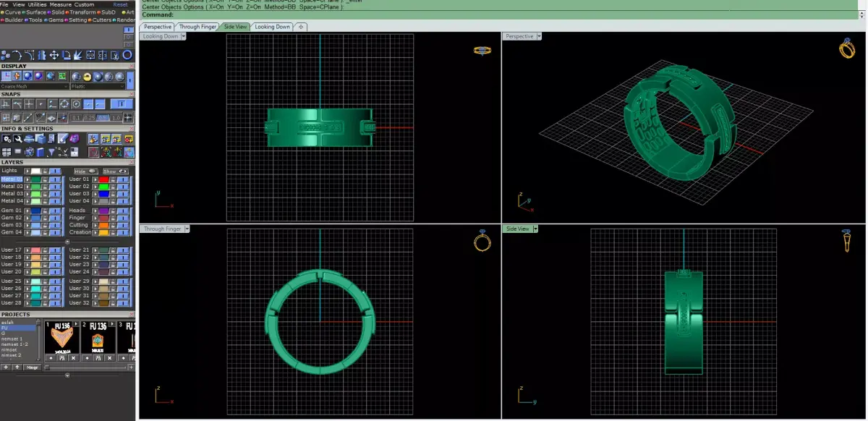This screenshot has height=421, width=868.
Task: Open the Perspective viewport label dropdown
Action: point(539,36)
